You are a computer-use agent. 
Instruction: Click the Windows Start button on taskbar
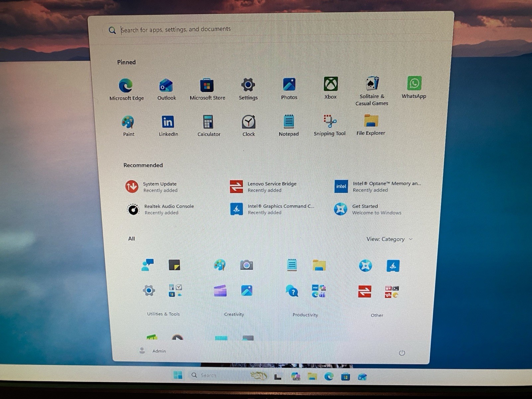(178, 375)
